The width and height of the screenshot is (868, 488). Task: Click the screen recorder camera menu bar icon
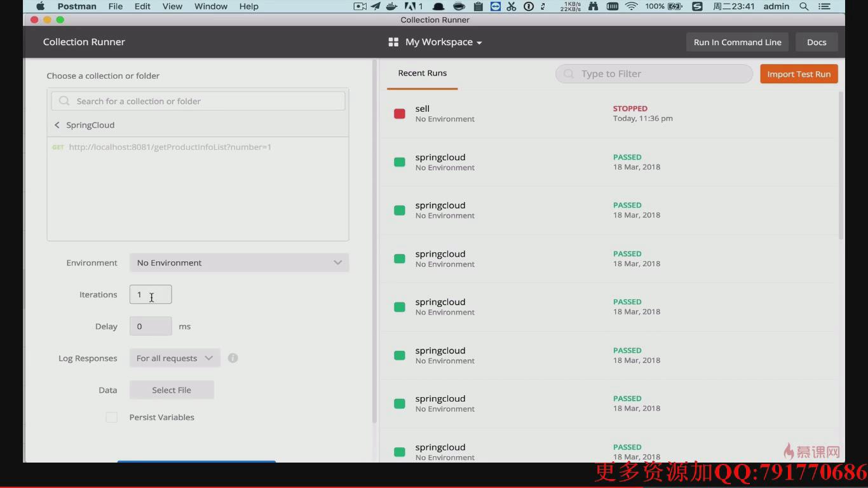[x=360, y=6]
